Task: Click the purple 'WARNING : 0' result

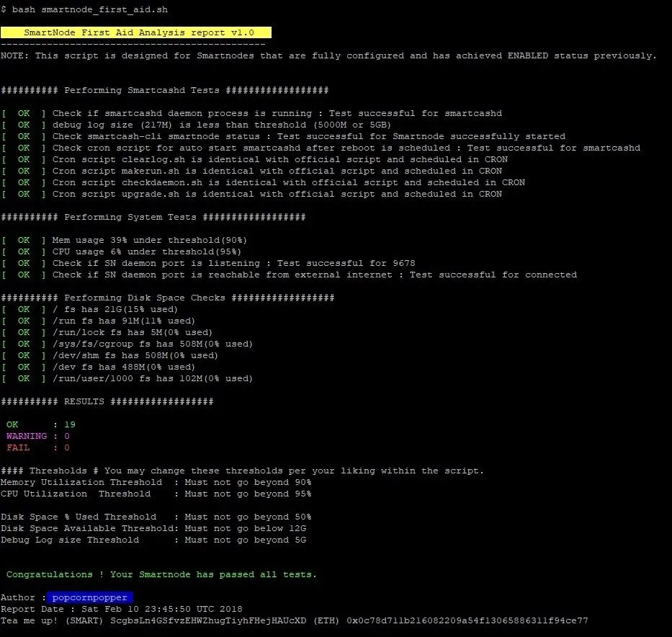Action: pos(37,437)
